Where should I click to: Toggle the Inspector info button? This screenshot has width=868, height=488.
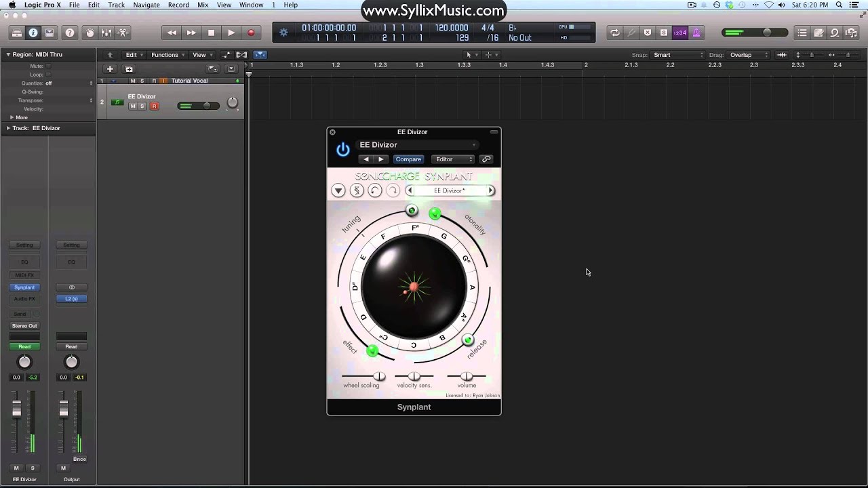33,33
